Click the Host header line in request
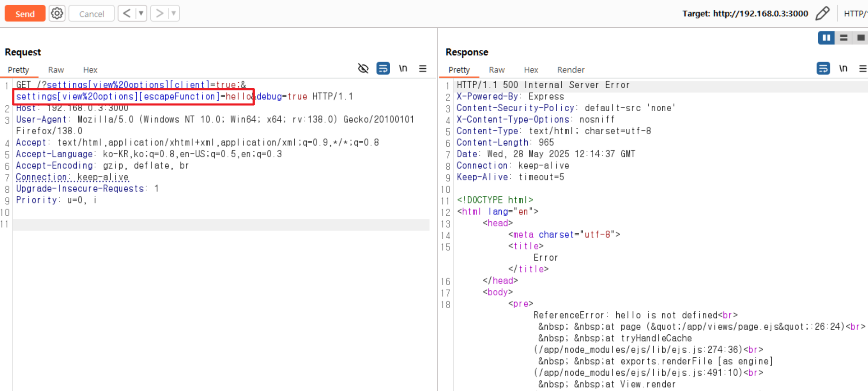This screenshot has width=868, height=391. [72, 108]
